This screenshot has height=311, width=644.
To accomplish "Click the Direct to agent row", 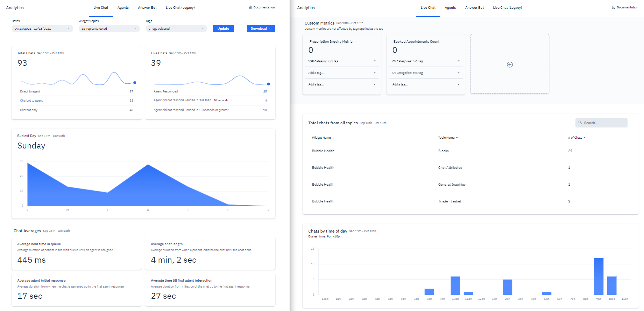I will click(x=77, y=91).
